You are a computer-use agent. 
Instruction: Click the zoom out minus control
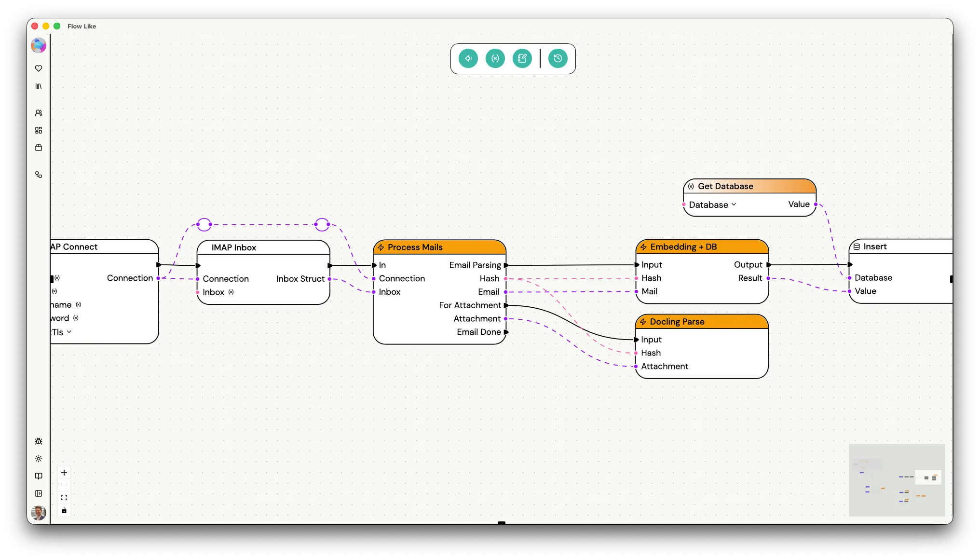(64, 485)
